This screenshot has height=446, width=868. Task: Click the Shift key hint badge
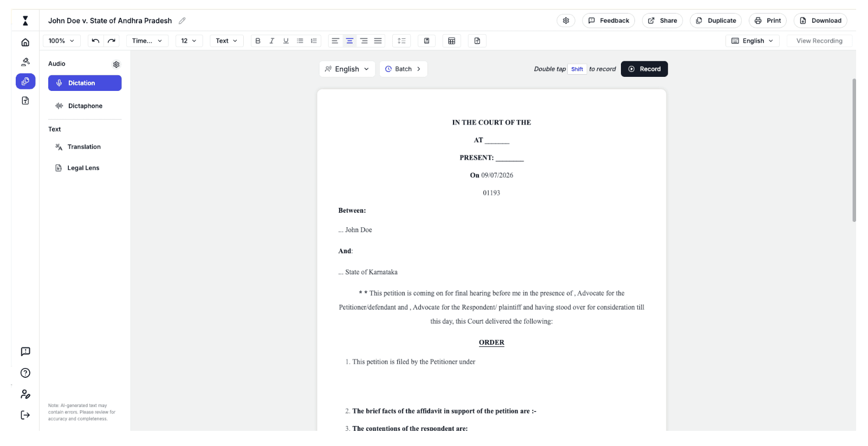tap(577, 69)
